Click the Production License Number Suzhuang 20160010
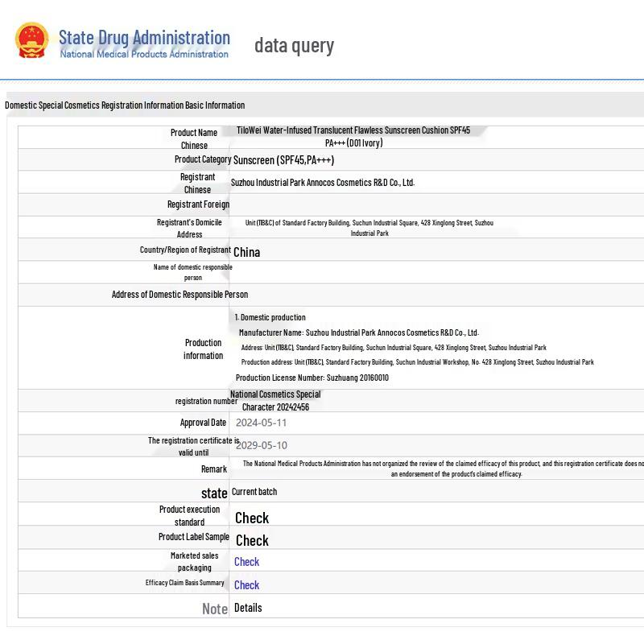 pyautogui.click(x=312, y=378)
